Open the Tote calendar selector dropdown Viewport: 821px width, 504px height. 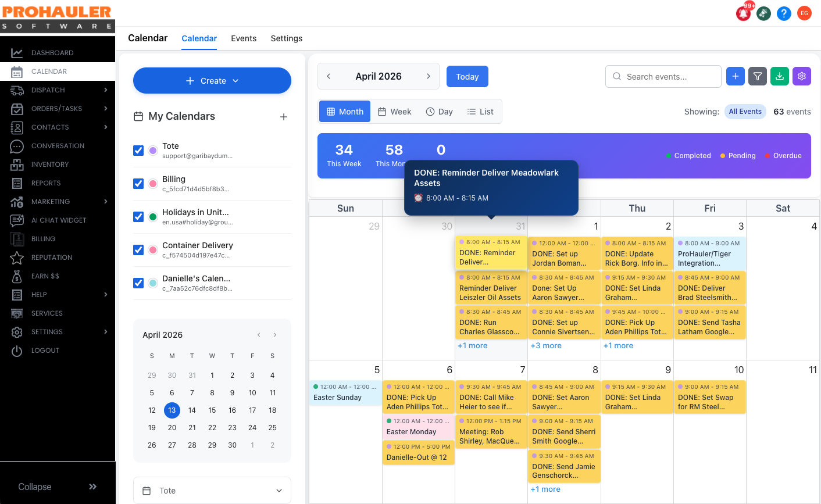tap(212, 491)
